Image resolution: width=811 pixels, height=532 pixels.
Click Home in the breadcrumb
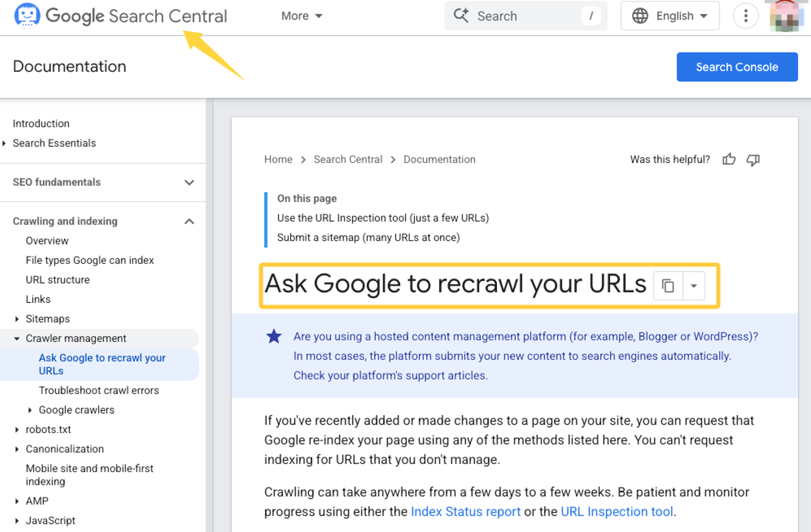pyautogui.click(x=278, y=160)
